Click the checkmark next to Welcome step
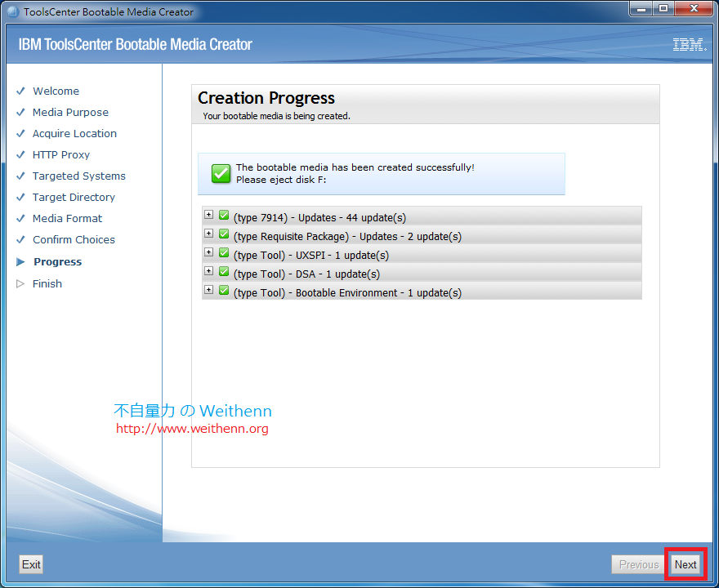This screenshot has height=588, width=719. [20, 91]
